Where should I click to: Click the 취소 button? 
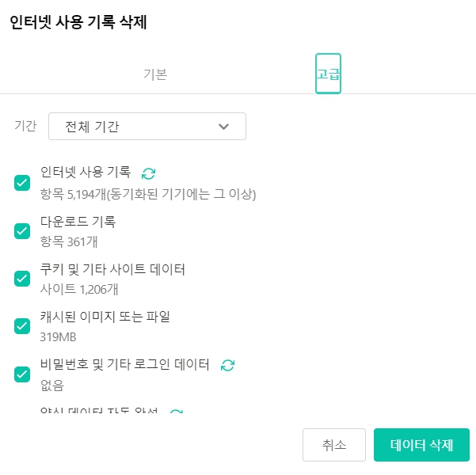pos(334,445)
